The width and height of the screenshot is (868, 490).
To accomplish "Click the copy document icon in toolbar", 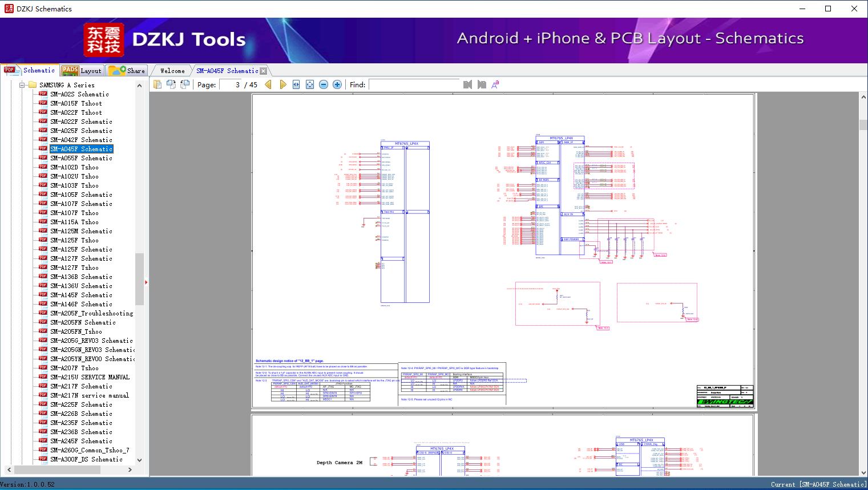I will pyautogui.click(x=158, y=84).
